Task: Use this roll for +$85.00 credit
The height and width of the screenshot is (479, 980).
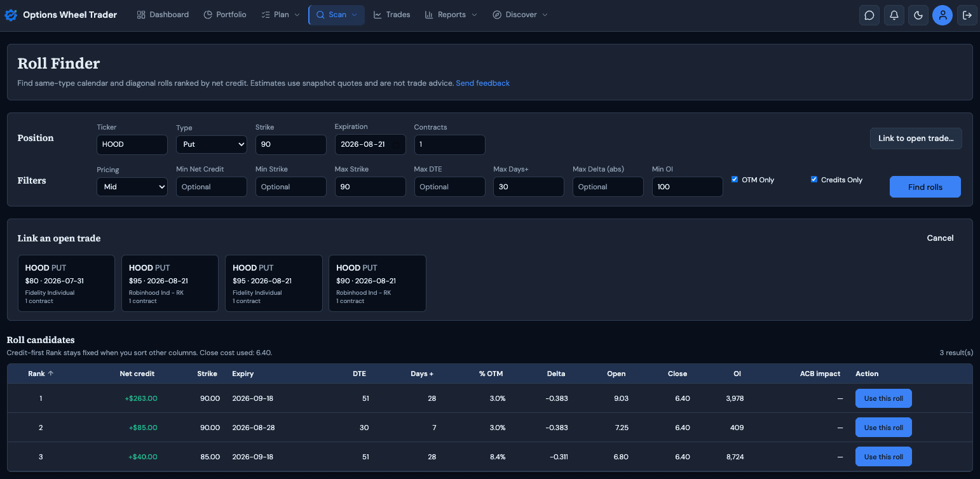Action: click(x=883, y=428)
